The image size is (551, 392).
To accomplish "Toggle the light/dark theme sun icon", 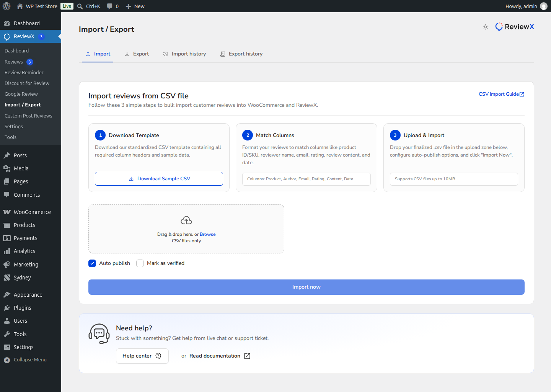I will click(486, 27).
